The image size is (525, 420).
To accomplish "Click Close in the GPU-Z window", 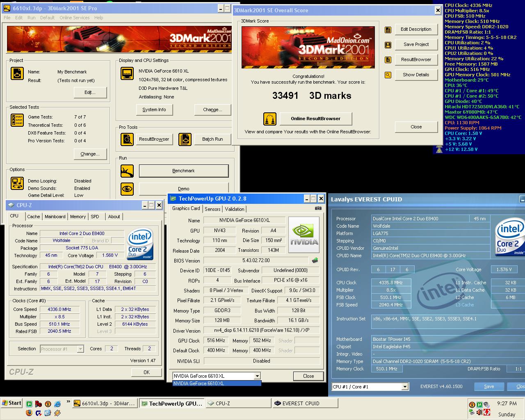I will pos(308,376).
